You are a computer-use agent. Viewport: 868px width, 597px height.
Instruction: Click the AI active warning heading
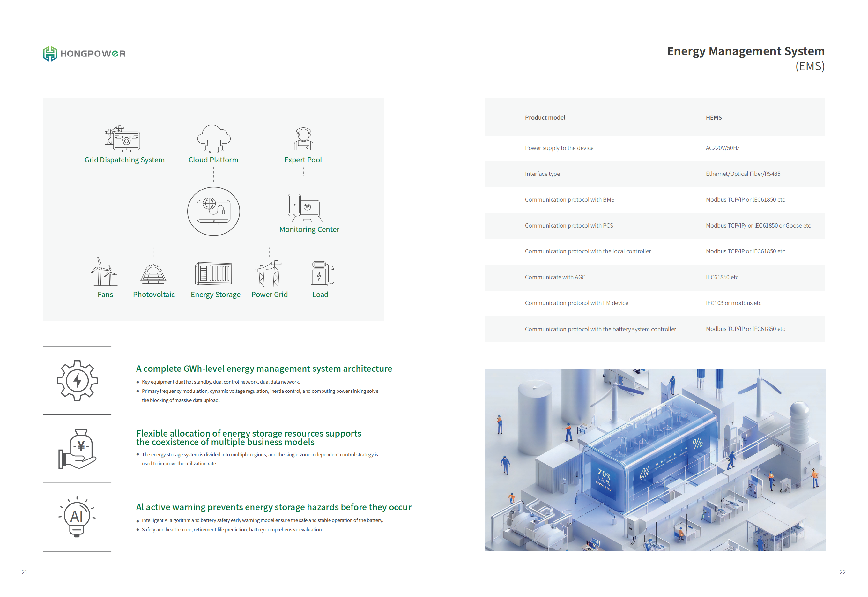pyautogui.click(x=273, y=507)
